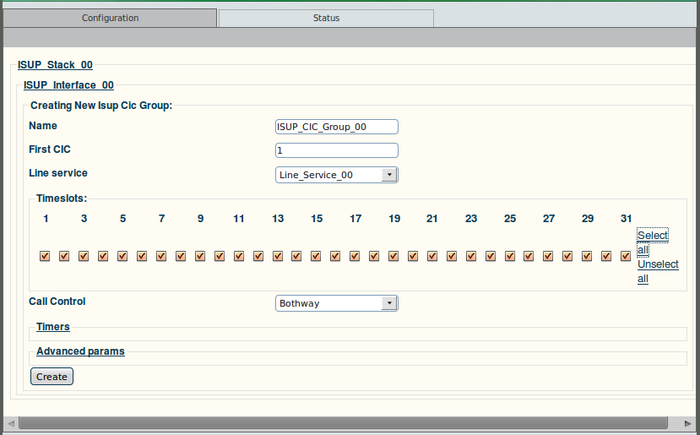Open the ISUP_Stack_00 link

pos(55,65)
